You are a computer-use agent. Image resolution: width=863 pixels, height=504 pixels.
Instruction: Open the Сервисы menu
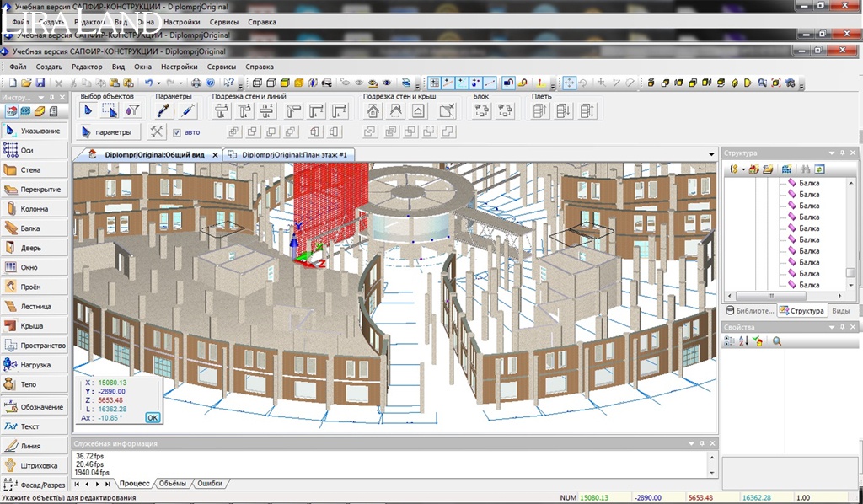coord(222,67)
